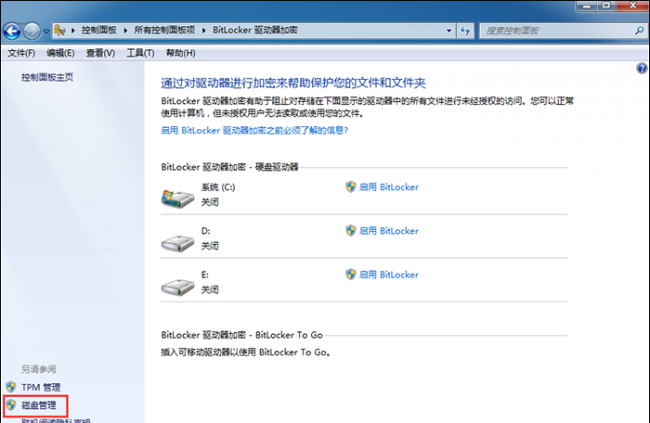Screen dimensions: 650x423
Task: Open recent pages dropdown beside forward arrow
Action: [x=46, y=31]
